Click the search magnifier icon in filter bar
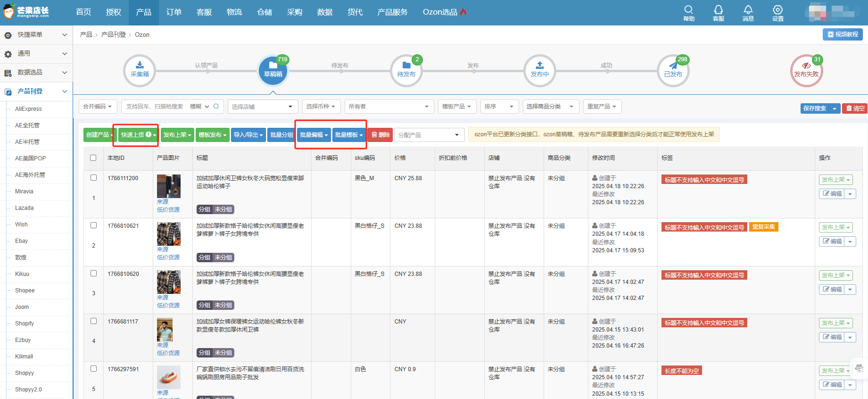Image resolution: width=868 pixels, height=399 pixels. click(x=216, y=107)
